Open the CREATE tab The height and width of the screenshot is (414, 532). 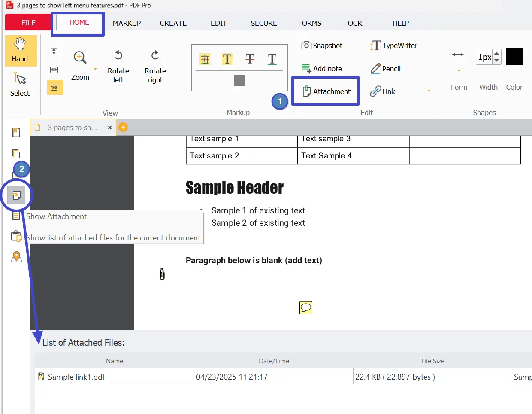173,23
